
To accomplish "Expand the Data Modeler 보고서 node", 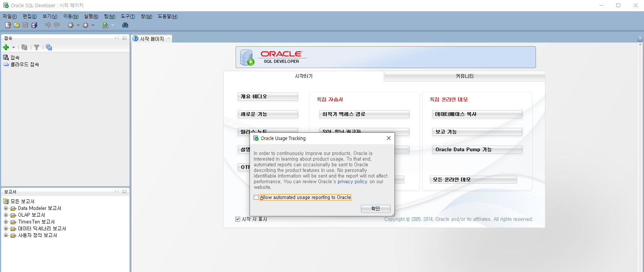I will pyautogui.click(x=6, y=208).
